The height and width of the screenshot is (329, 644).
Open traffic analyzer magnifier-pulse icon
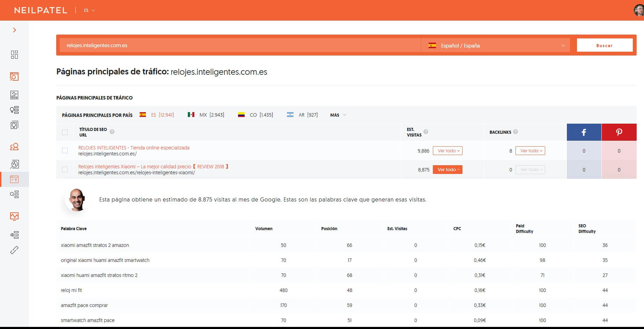[x=14, y=164]
